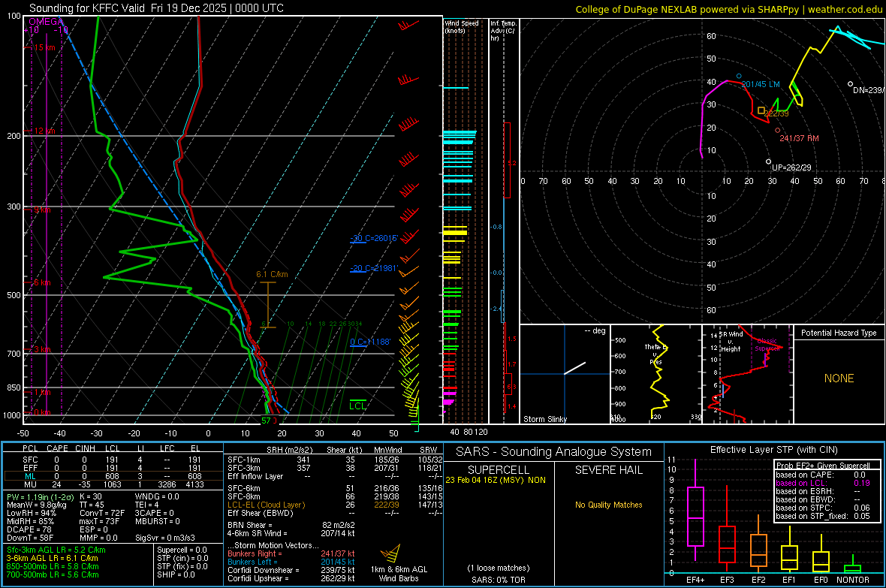Click the Wind Speed (knots) header
The image size is (886, 588).
click(461, 26)
